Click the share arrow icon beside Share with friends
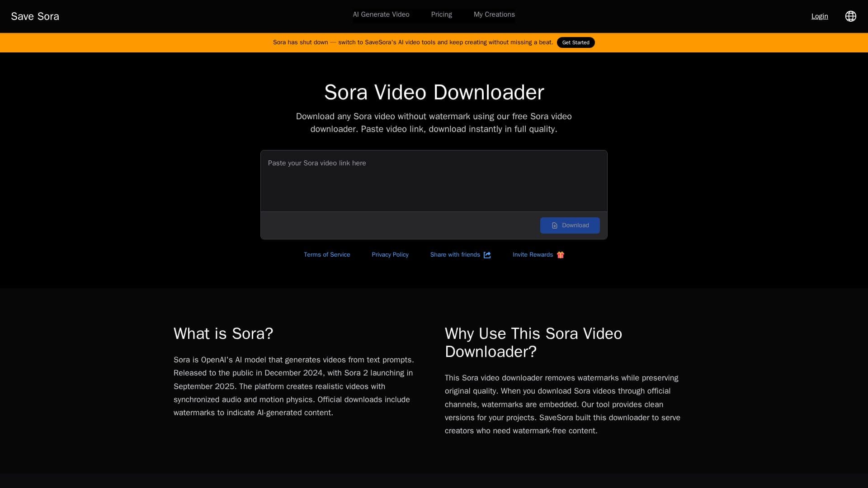The image size is (868, 488). pyautogui.click(x=487, y=255)
